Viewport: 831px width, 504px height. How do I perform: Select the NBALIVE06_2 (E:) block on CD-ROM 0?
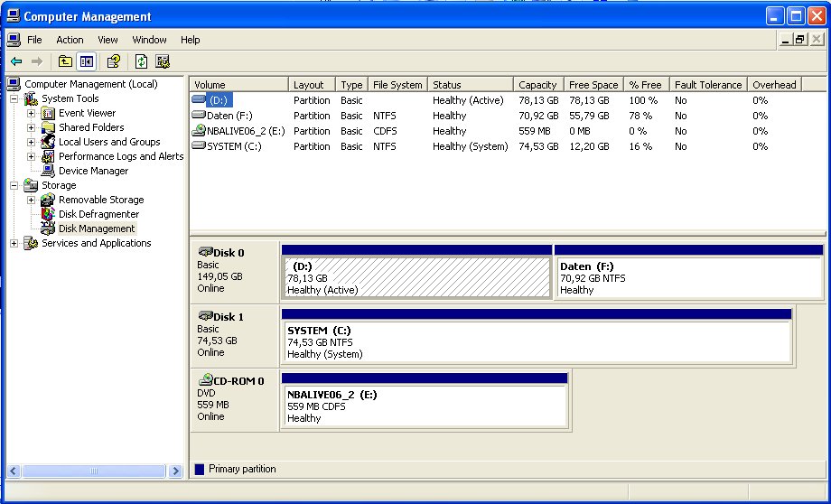coord(425,406)
